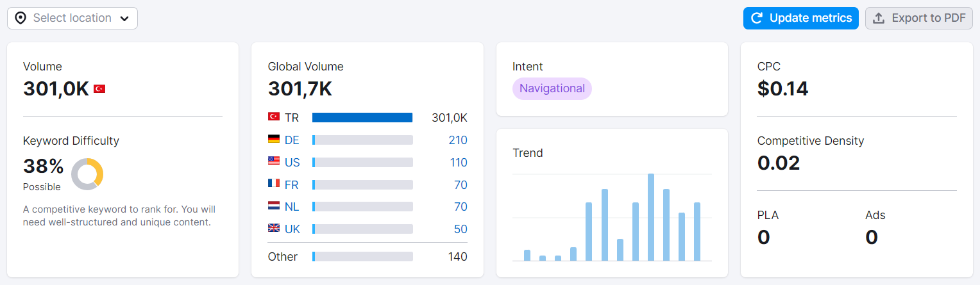
Task: Click the refresh icon in Update metrics
Action: tap(757, 18)
